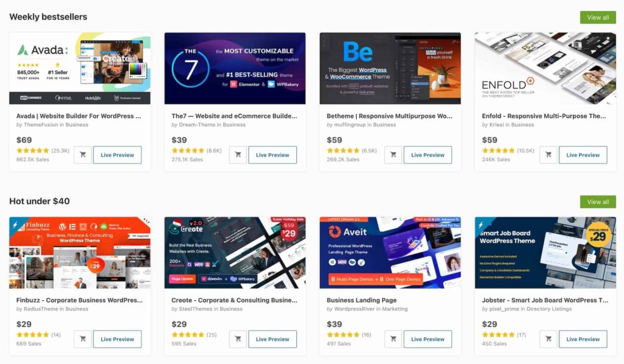Add Avada theme to cart

click(x=83, y=155)
